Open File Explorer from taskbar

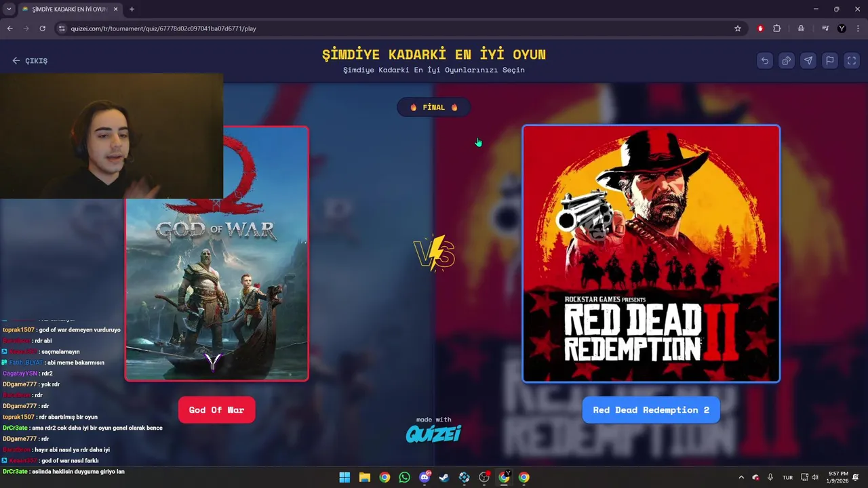click(364, 477)
